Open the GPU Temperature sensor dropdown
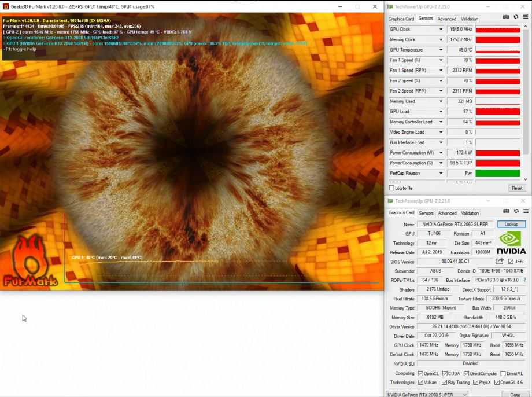 [x=441, y=50]
